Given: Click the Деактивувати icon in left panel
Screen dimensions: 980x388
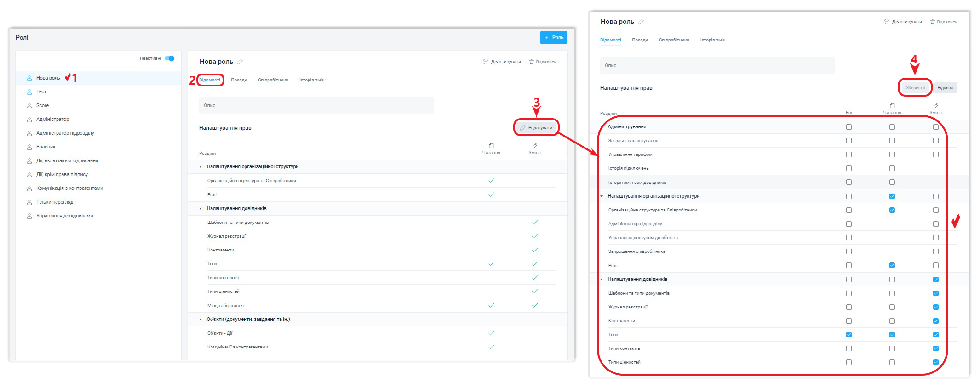Looking at the screenshot, I should click(x=485, y=62).
